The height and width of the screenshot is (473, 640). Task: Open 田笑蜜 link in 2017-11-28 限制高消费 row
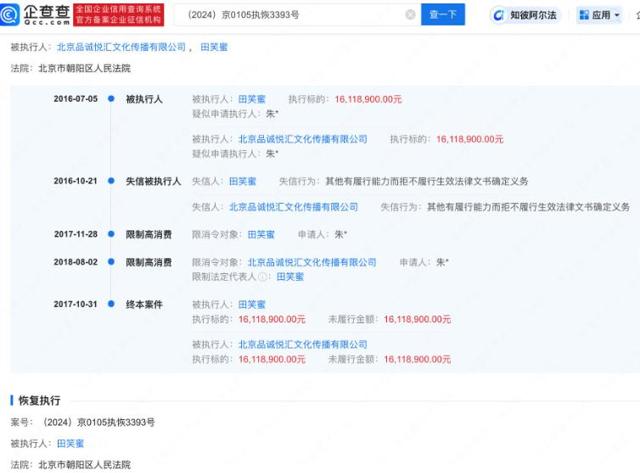261,234
